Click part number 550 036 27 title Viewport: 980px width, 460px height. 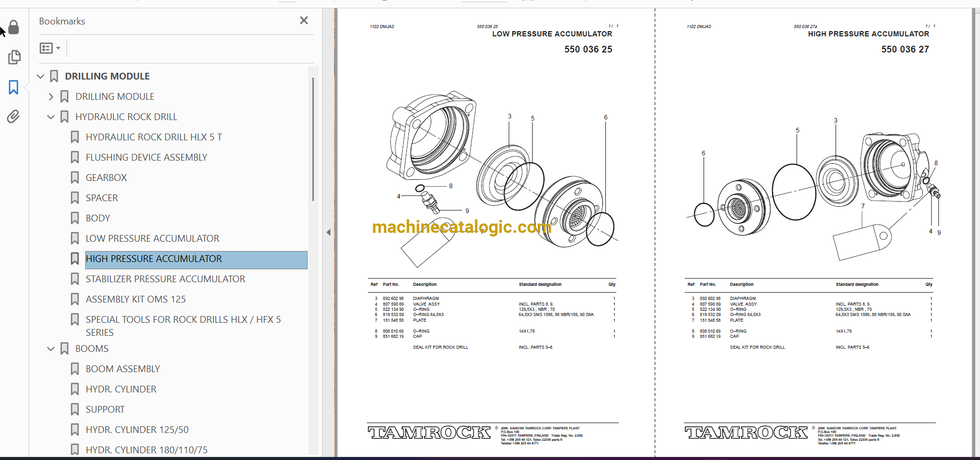pos(905,49)
